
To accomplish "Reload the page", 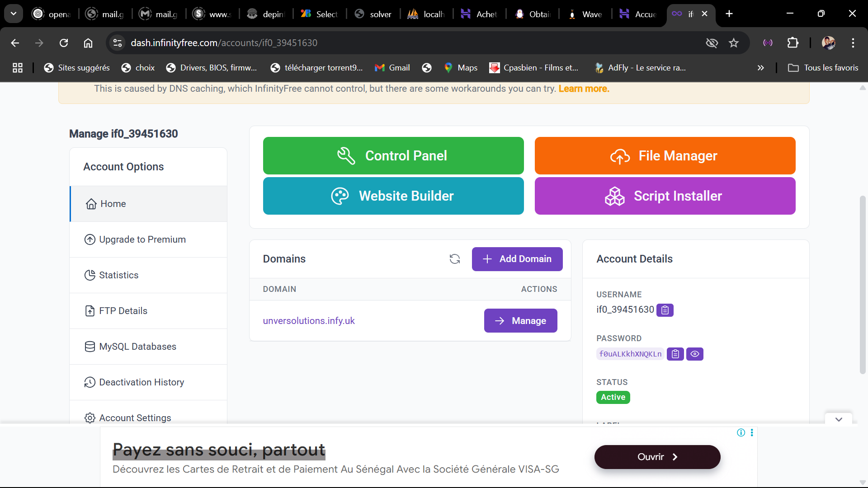I will pos(64,43).
